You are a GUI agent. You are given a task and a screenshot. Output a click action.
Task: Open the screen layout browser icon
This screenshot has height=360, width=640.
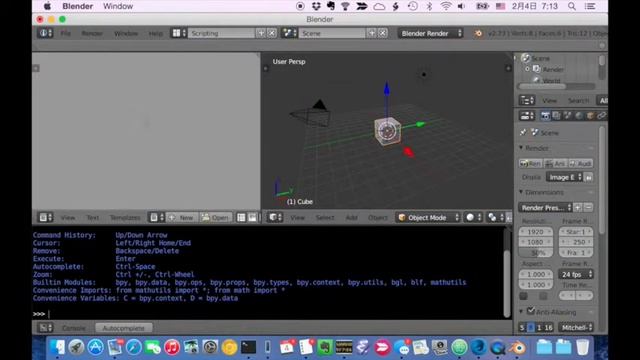coord(179,33)
